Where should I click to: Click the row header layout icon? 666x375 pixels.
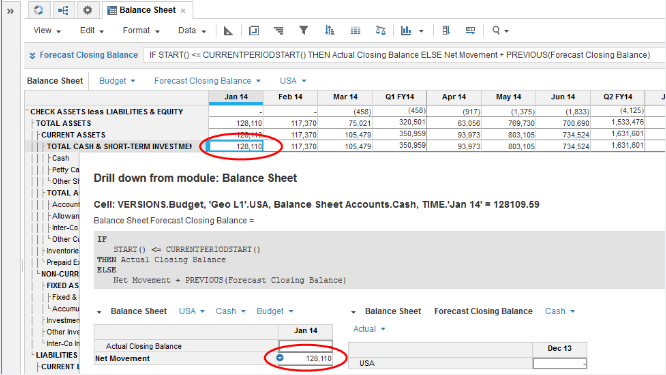[470, 31]
